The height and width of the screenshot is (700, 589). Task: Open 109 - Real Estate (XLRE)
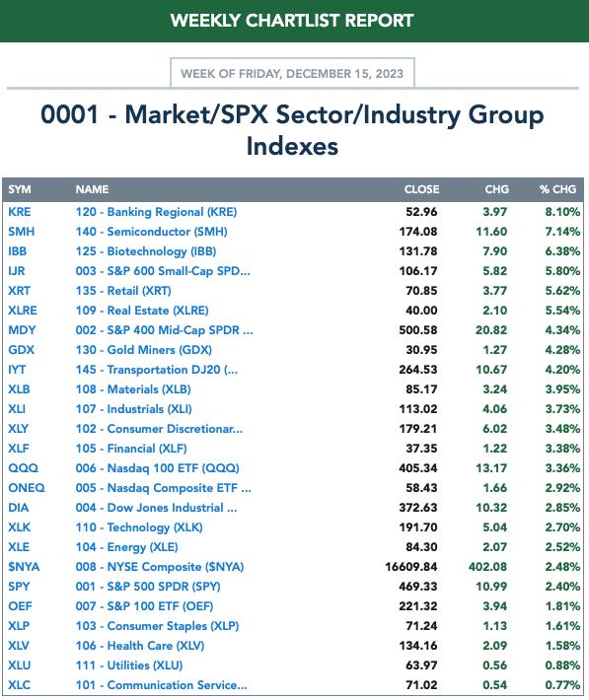point(142,311)
